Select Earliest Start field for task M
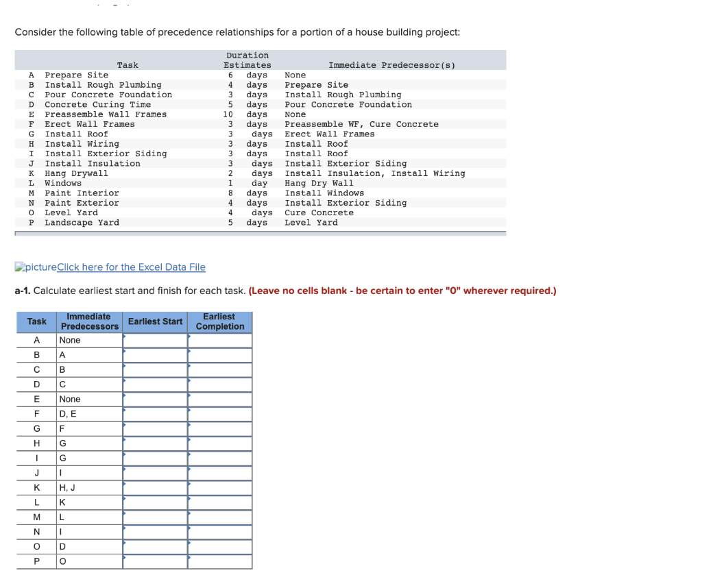Screen dimensions: 702x588 [155, 517]
